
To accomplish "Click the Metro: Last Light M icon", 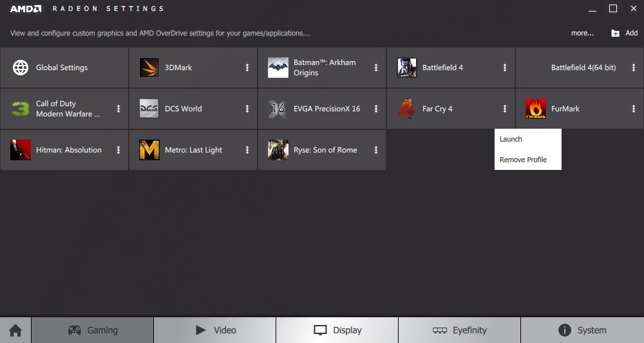I will tap(149, 150).
